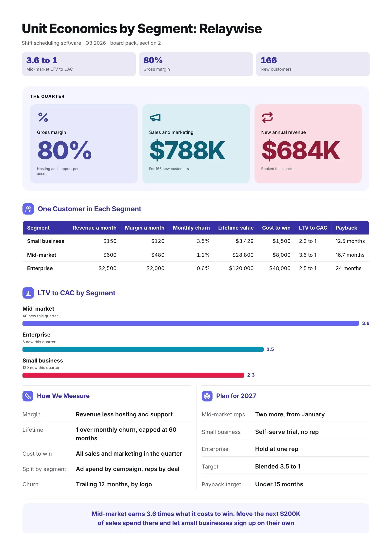Click the target icon beside Plan for 2027
Image resolution: width=392 pixels, height=555 pixels.
(207, 396)
